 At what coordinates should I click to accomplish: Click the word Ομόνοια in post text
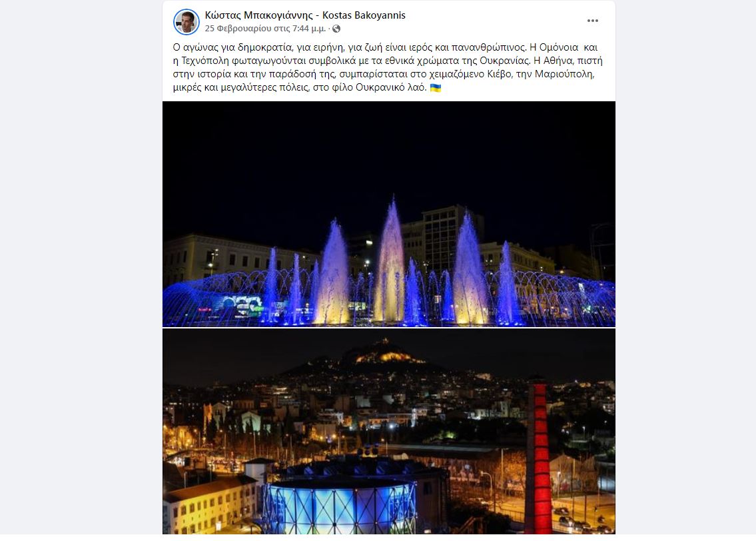tap(559, 47)
